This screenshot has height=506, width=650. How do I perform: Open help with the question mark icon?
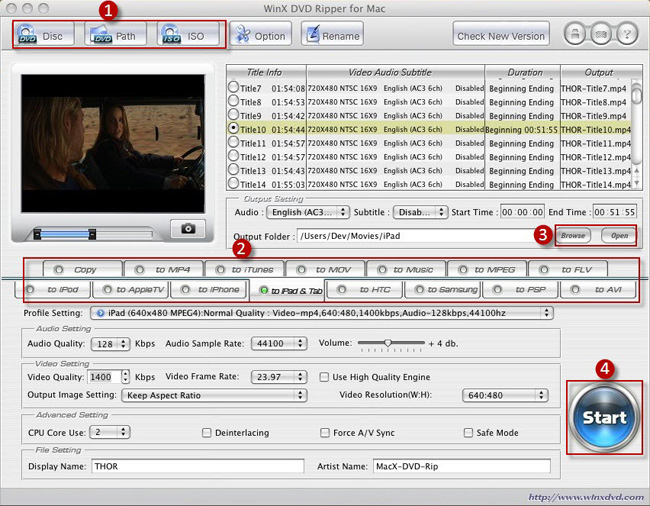pyautogui.click(x=627, y=34)
